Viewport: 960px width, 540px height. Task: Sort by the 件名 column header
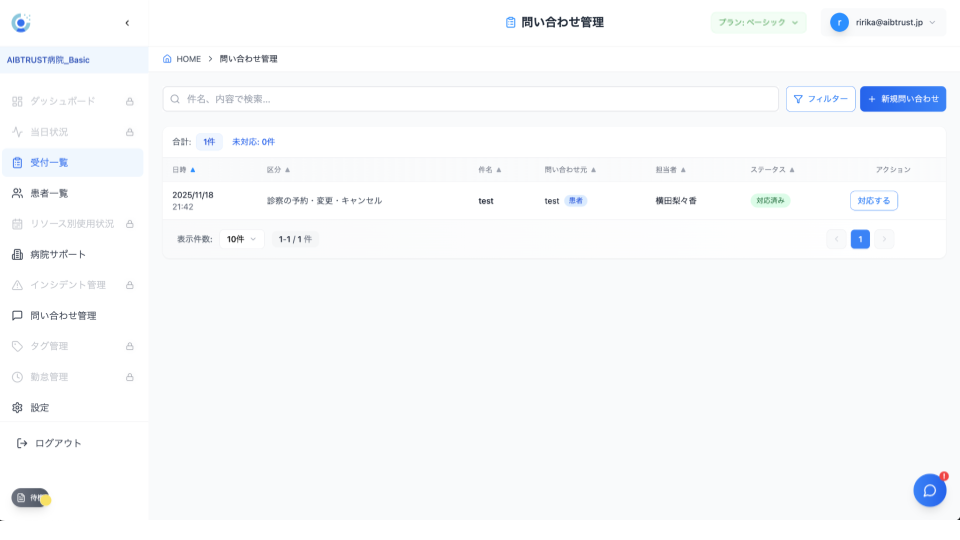pyautogui.click(x=490, y=170)
